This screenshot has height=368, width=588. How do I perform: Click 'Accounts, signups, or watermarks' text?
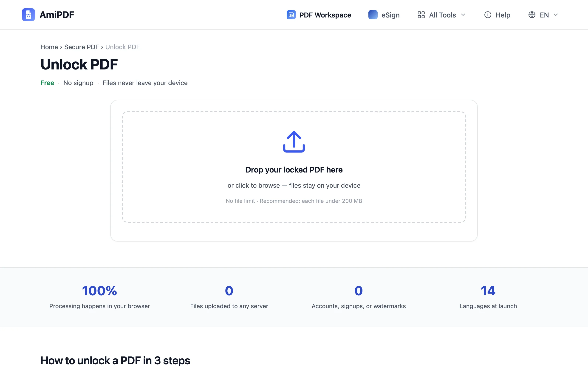[x=359, y=306]
